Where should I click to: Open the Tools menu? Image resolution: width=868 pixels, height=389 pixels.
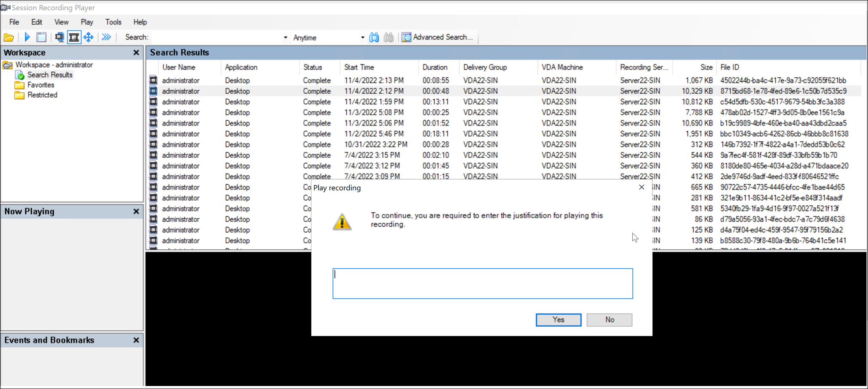113,22
